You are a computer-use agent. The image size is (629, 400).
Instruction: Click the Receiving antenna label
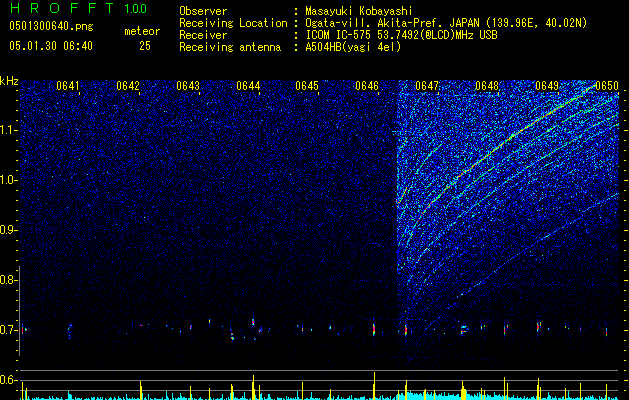230,47
